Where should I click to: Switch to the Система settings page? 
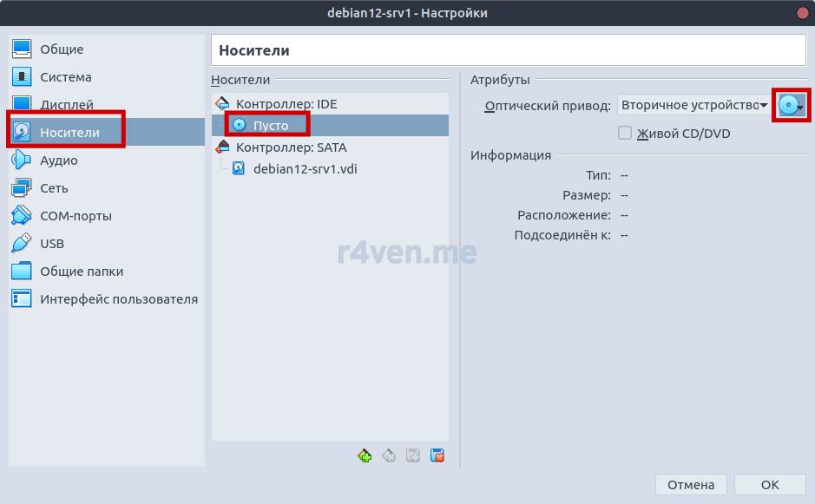click(x=65, y=77)
